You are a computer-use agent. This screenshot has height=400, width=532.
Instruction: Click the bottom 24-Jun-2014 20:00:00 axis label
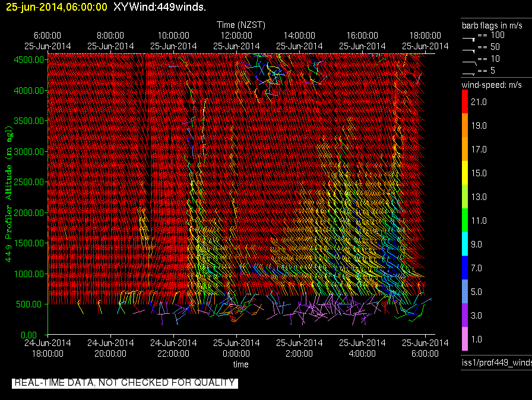click(110, 348)
